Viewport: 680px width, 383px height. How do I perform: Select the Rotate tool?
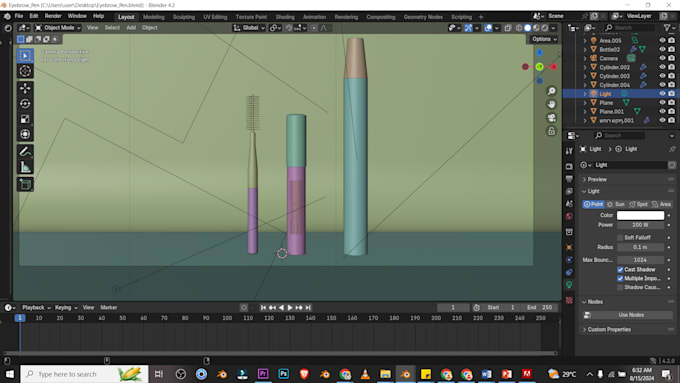point(25,104)
